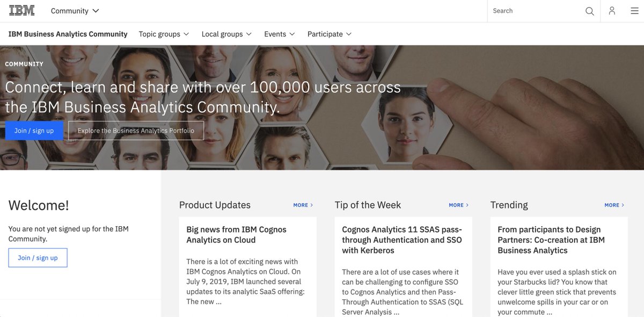Screen dimensions: 644x317
Task: Open MORE link beside Product Updates
Action: [x=303, y=205]
